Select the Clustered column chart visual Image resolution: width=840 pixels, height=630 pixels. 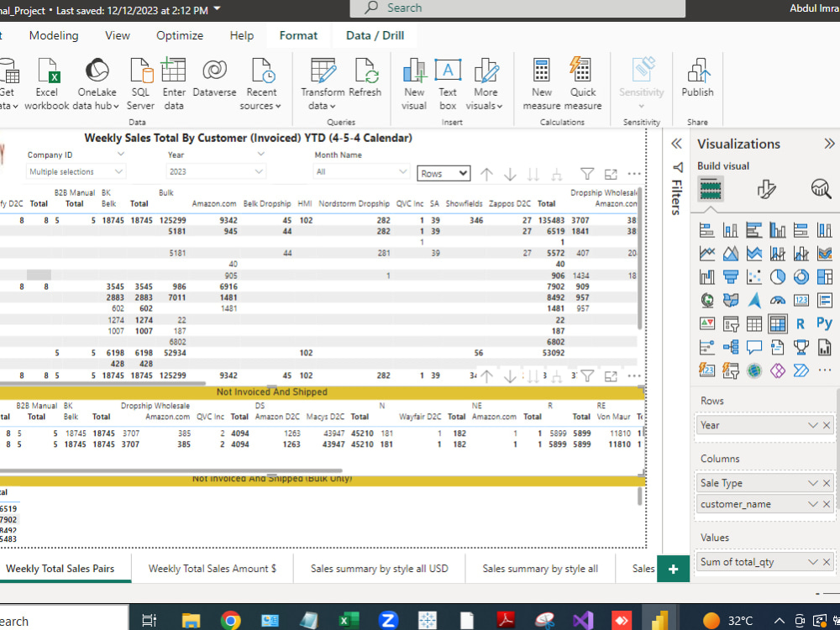(x=777, y=230)
